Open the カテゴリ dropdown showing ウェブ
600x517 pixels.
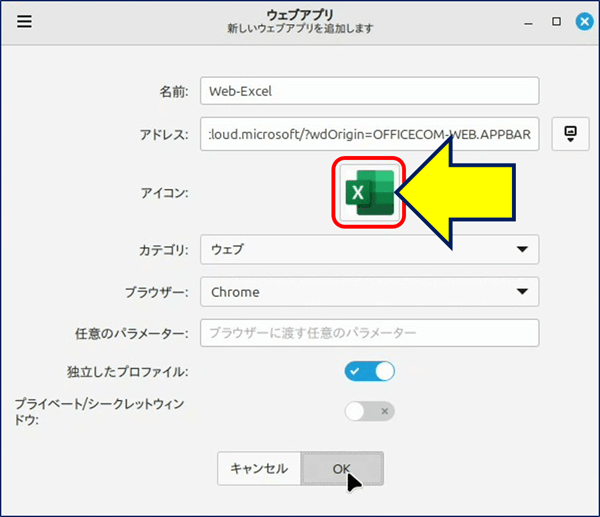coord(369,250)
